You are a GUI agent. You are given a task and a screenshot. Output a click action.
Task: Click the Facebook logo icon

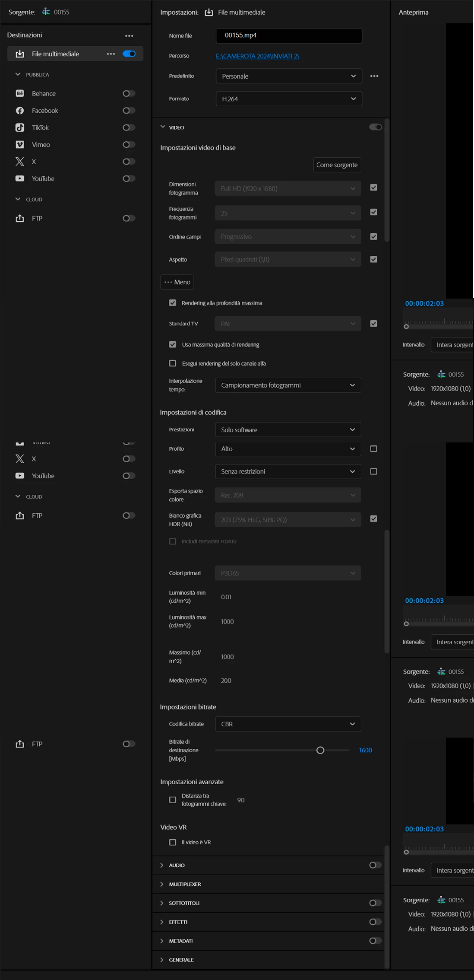[x=20, y=111]
